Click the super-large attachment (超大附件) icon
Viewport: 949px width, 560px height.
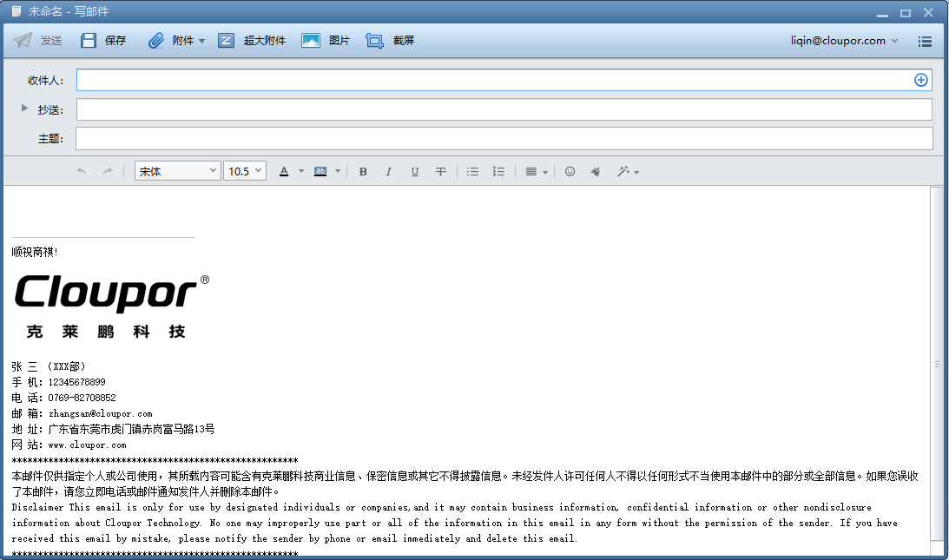tap(227, 41)
